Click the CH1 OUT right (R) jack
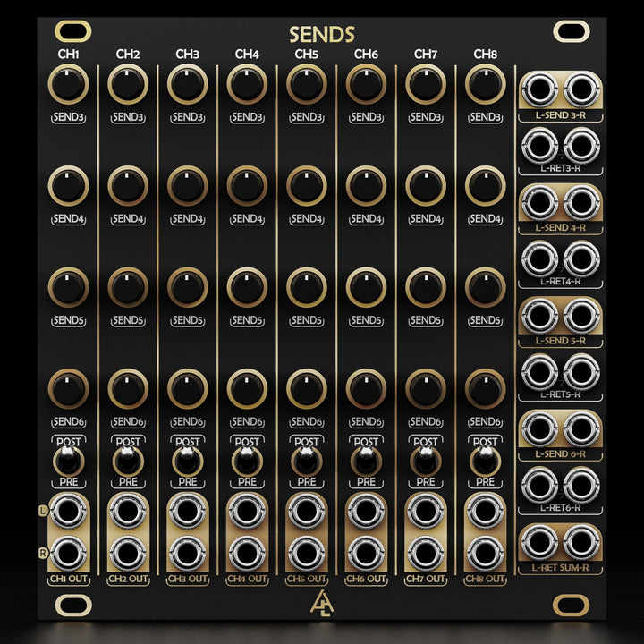Image resolution: width=644 pixels, height=644 pixels. (x=68, y=554)
